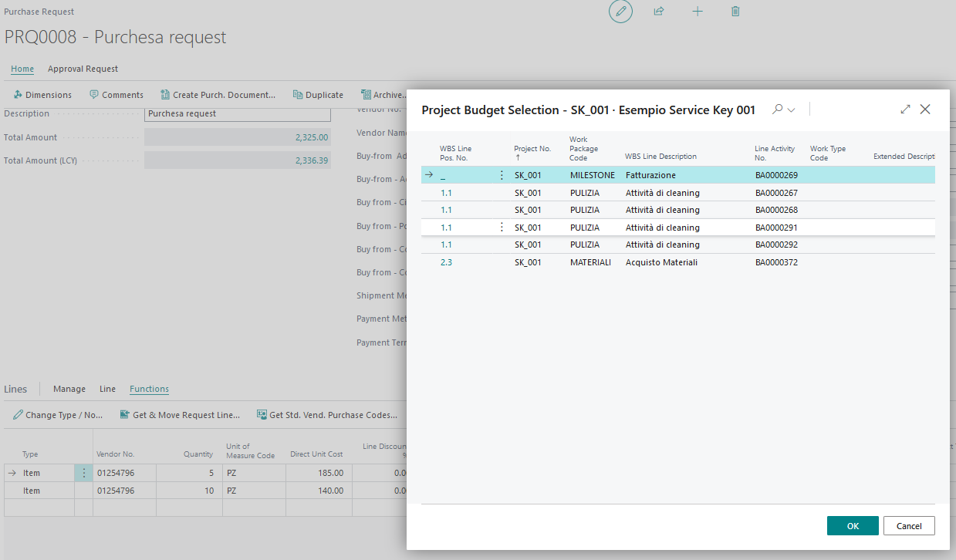Select the Fatturazione description cell
Viewport: 956px width, 560px height.
(650, 175)
